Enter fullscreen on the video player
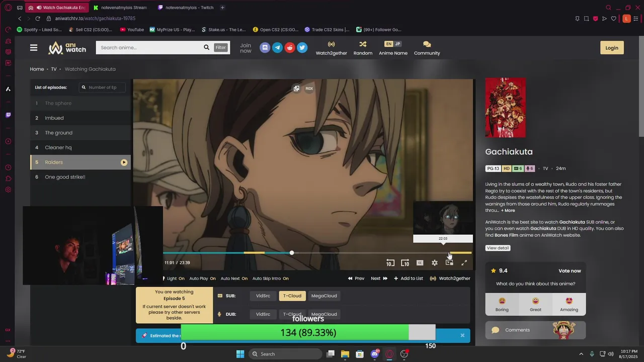The image size is (644, 362). [464, 262]
